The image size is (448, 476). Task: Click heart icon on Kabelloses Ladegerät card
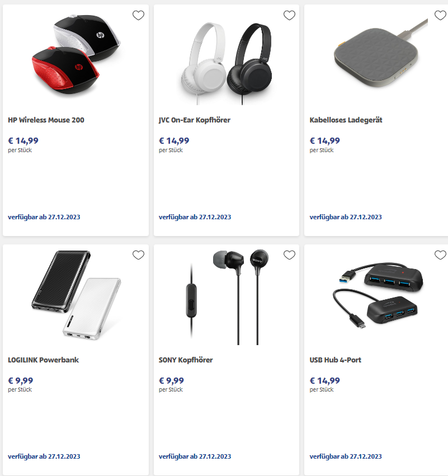tap(440, 15)
